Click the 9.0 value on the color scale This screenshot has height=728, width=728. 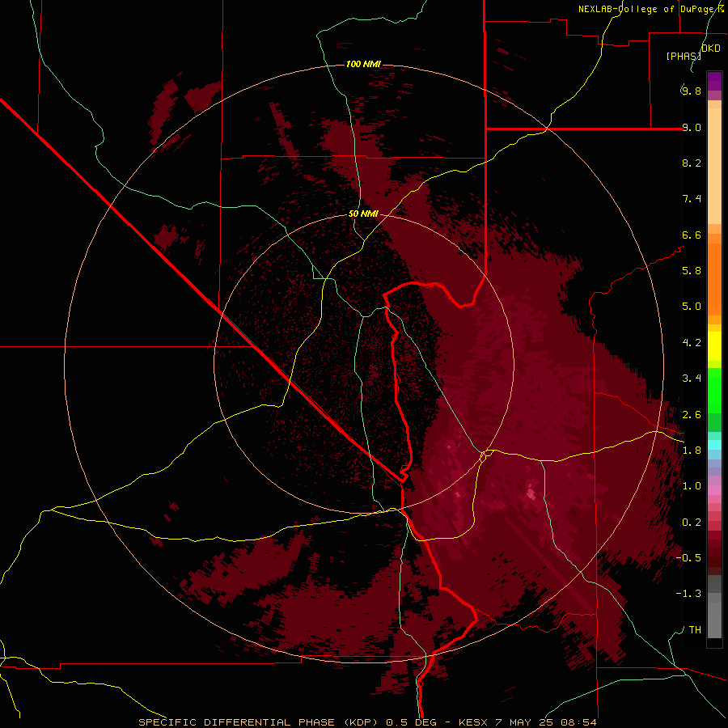tap(692, 127)
